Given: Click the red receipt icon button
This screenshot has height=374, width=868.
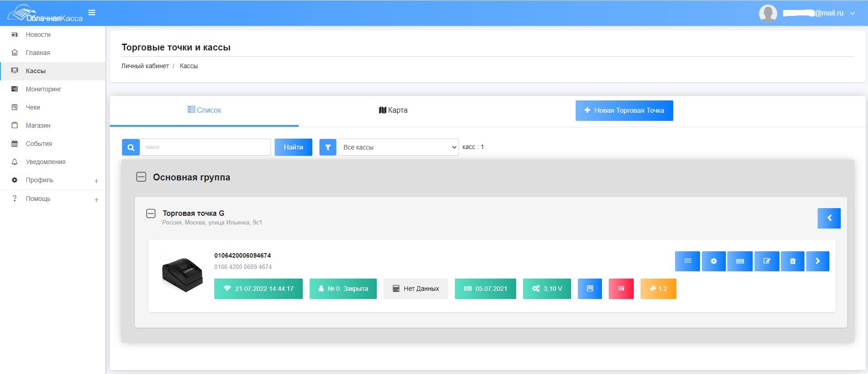Looking at the screenshot, I should [x=621, y=289].
